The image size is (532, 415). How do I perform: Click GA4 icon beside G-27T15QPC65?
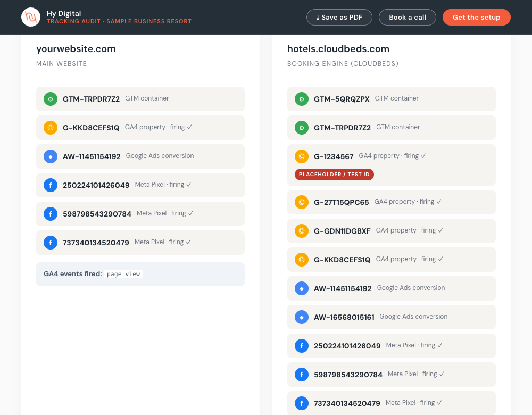click(x=302, y=202)
